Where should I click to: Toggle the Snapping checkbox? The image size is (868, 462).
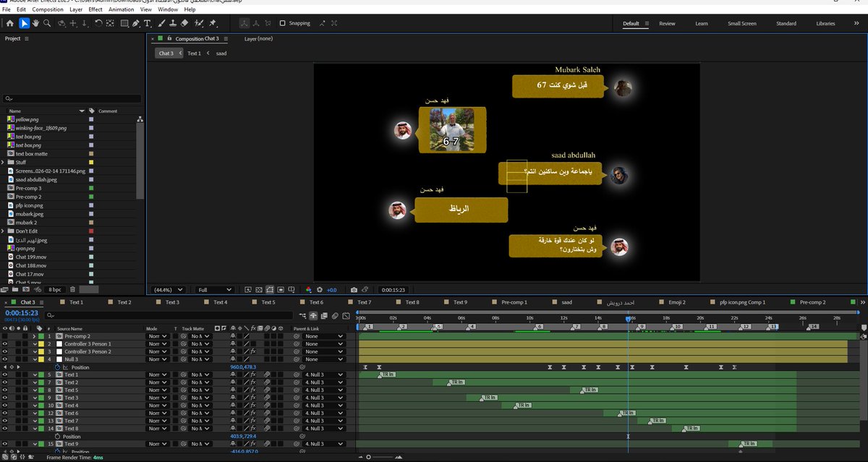282,23
